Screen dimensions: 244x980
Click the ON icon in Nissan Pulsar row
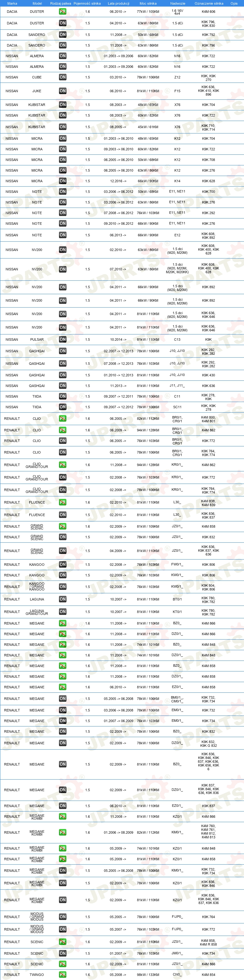(63, 339)
